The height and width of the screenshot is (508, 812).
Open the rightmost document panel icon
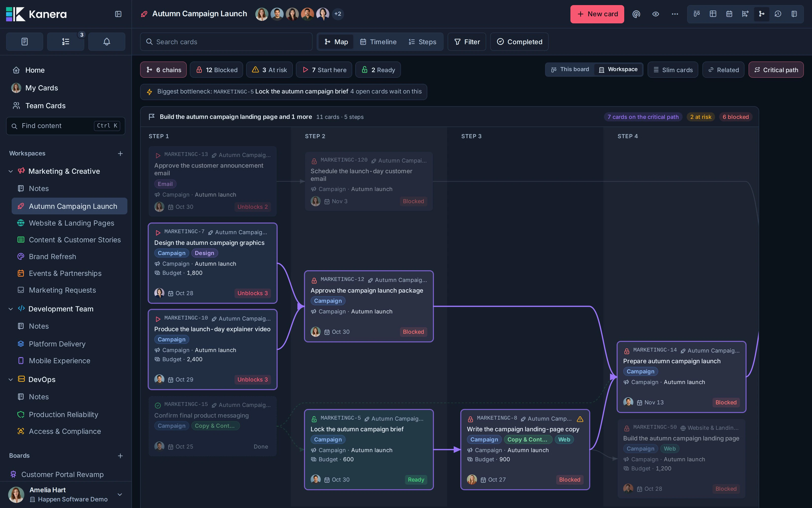[794, 14]
